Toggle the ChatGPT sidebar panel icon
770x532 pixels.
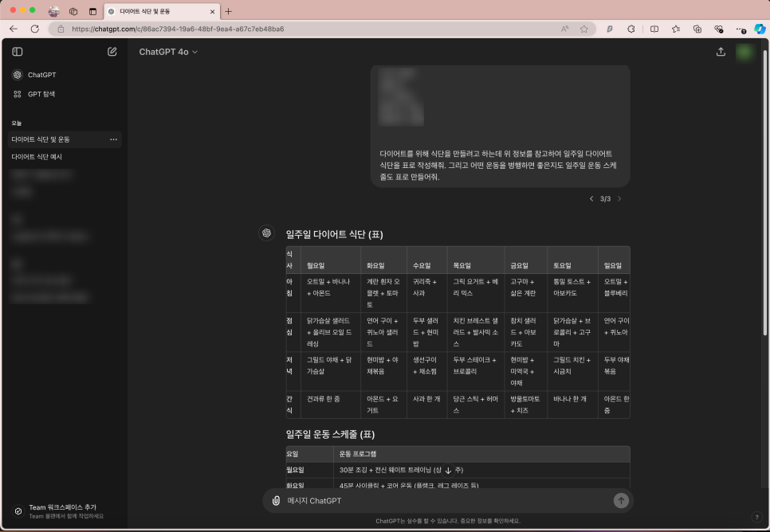click(x=18, y=52)
